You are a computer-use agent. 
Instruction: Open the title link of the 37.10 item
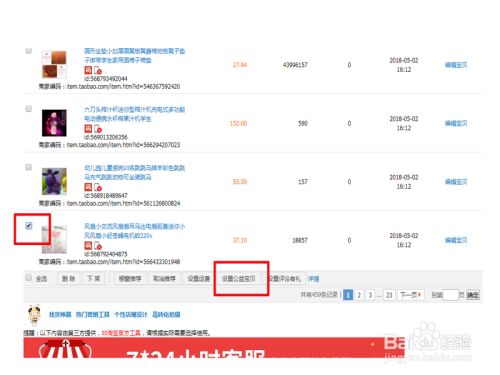[134, 231]
